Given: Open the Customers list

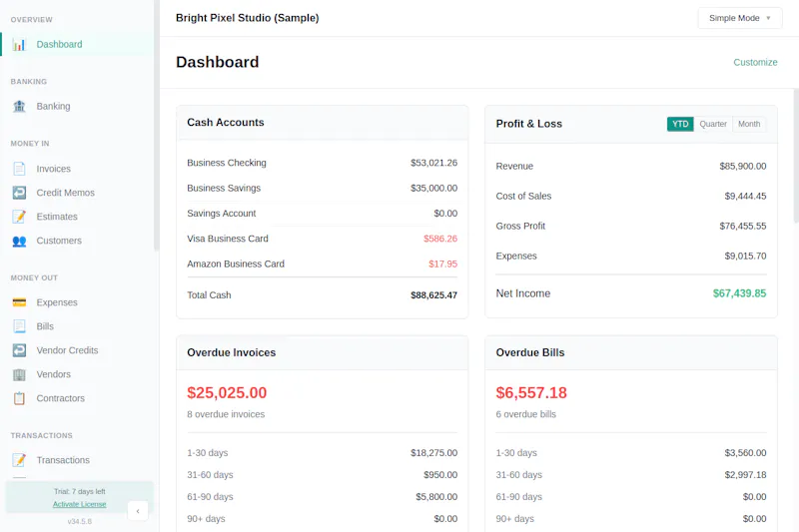Looking at the screenshot, I should [77, 241].
